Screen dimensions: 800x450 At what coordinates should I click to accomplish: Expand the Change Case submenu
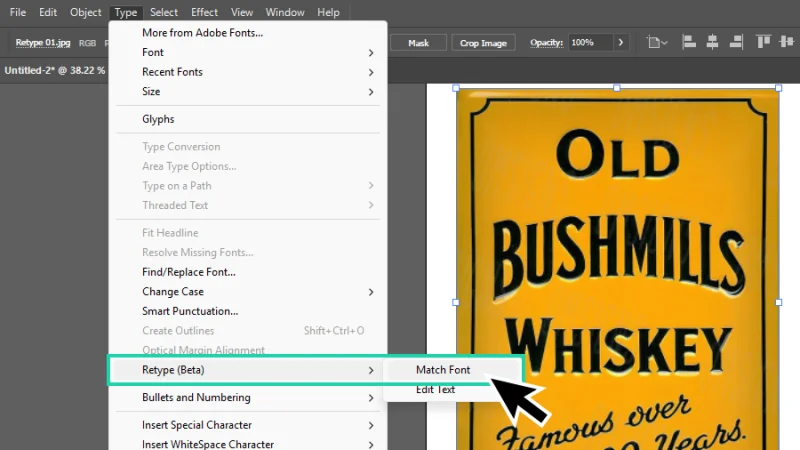click(248, 291)
